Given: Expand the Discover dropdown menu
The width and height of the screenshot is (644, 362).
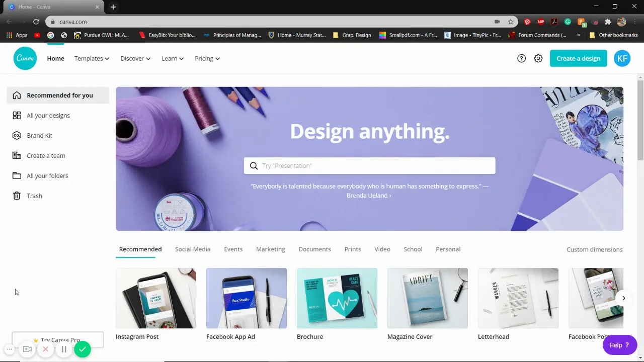Looking at the screenshot, I should (x=135, y=58).
